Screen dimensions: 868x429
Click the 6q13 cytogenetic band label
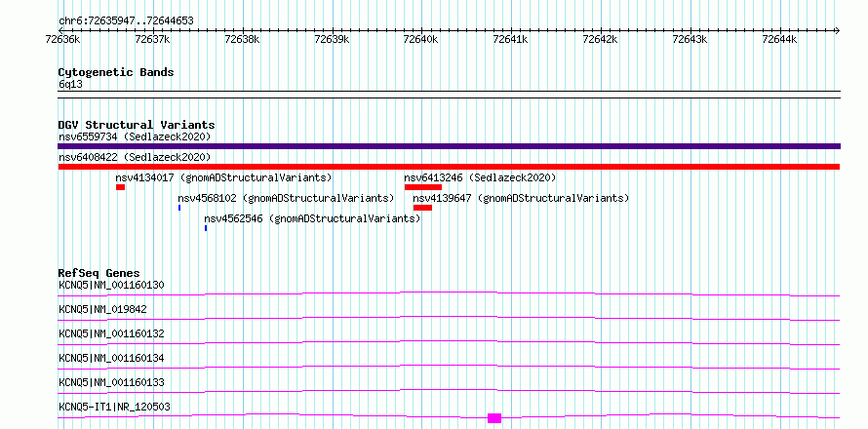tap(70, 85)
